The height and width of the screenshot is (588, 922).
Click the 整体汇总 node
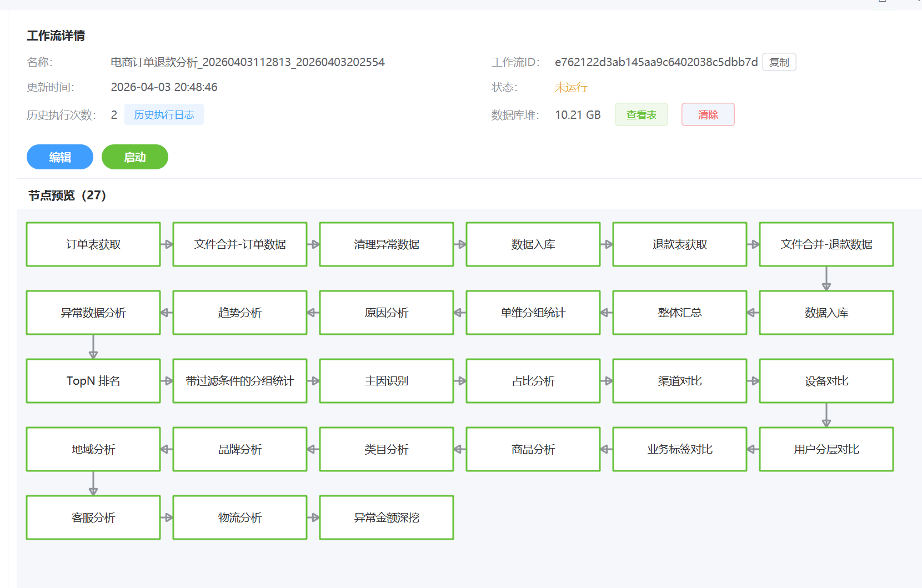click(680, 313)
